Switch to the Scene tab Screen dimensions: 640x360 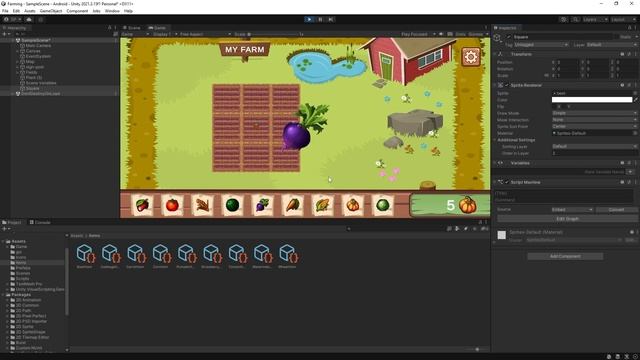point(131,28)
